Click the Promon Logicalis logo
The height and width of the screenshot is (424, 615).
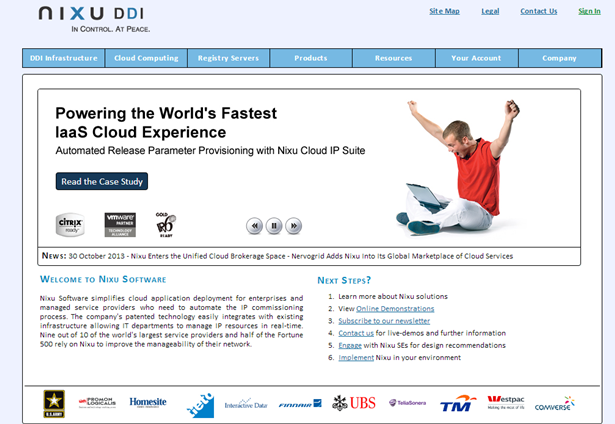[x=97, y=403]
